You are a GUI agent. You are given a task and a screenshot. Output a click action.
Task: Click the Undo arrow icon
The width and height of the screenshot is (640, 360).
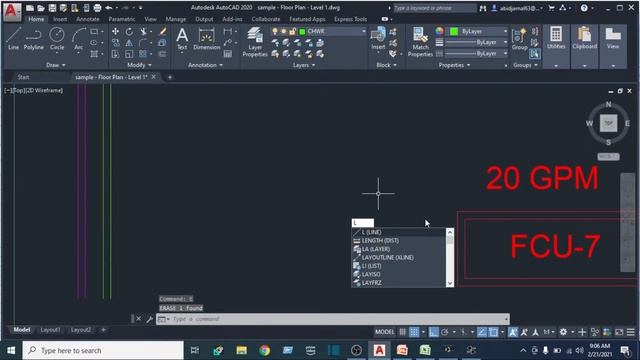[109, 8]
